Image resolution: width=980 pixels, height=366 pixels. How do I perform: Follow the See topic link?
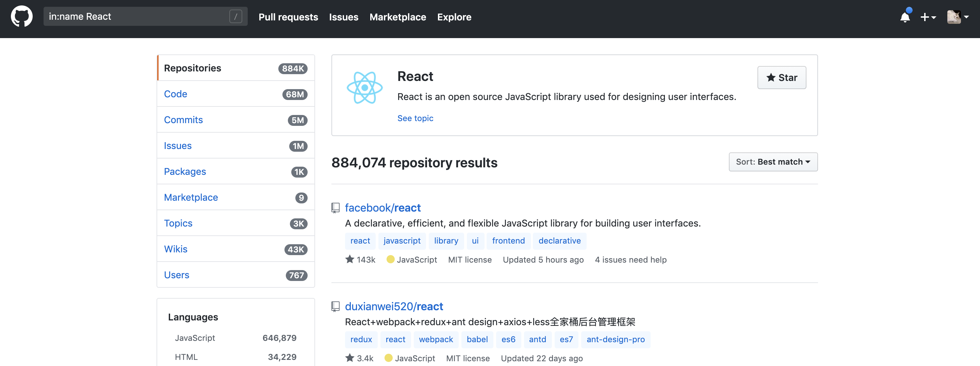(x=415, y=118)
